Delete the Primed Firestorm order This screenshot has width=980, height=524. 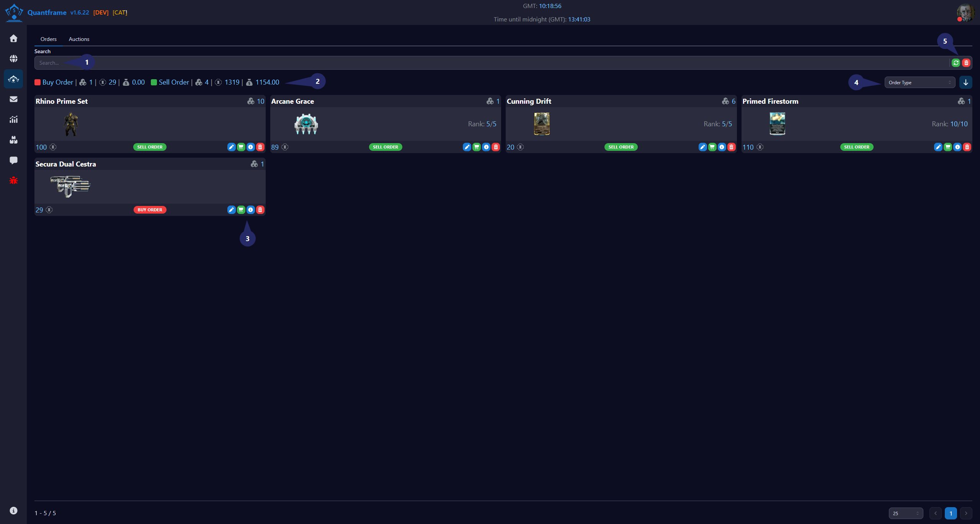[967, 147]
